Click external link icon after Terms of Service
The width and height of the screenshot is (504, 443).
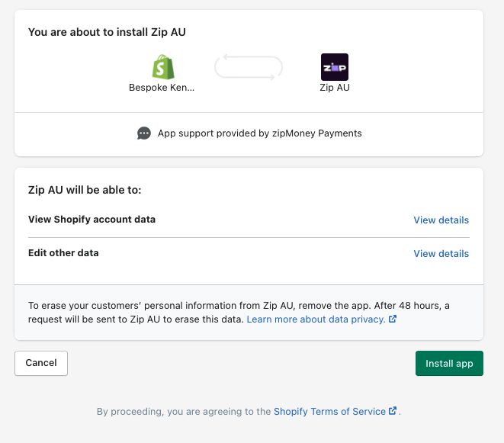click(x=393, y=411)
